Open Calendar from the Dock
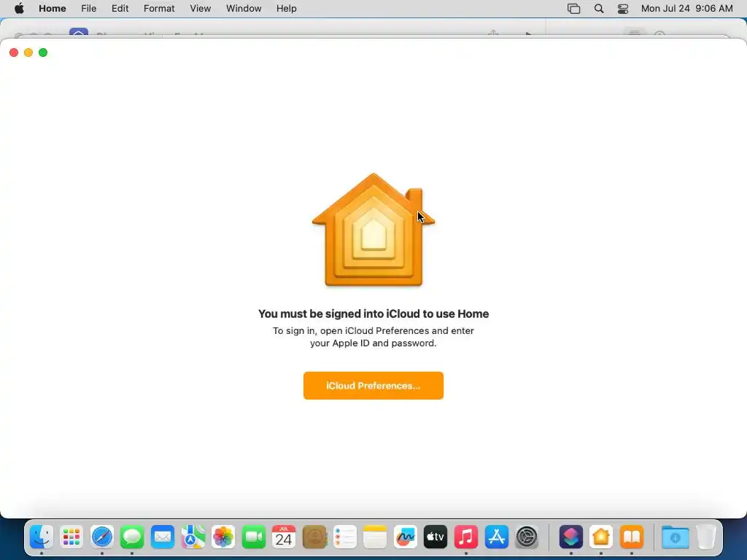Screen dimensions: 747x560 pyautogui.click(x=284, y=537)
